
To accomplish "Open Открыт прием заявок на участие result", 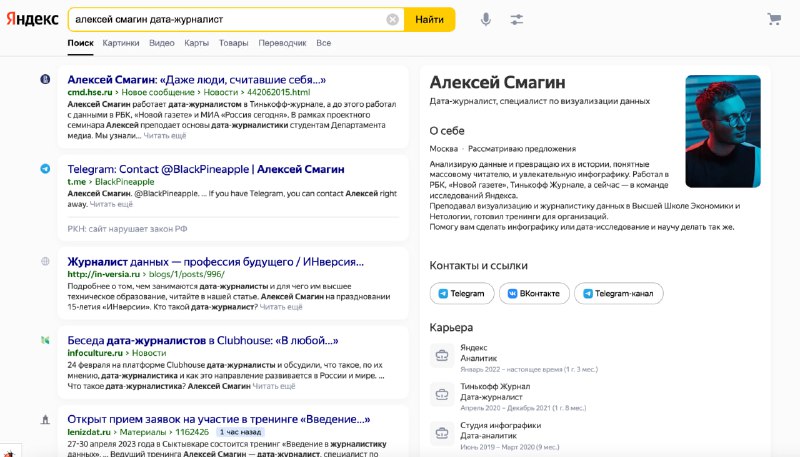I will (219, 419).
